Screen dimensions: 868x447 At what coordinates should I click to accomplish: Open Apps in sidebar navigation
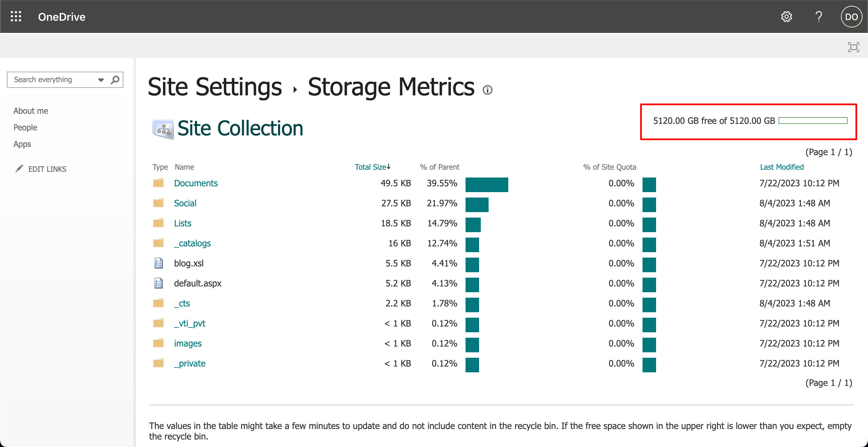pyautogui.click(x=22, y=144)
